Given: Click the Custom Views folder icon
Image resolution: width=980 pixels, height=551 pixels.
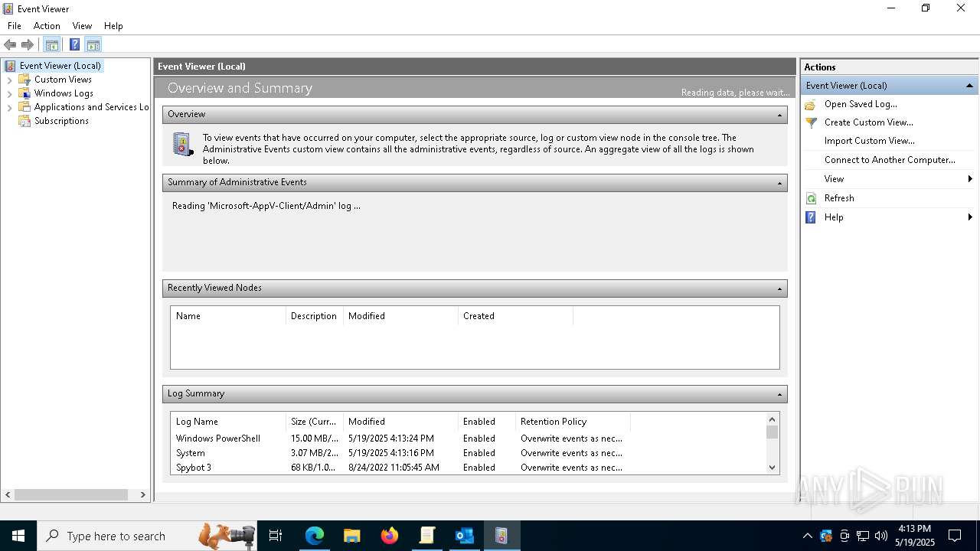Looking at the screenshot, I should (24, 80).
